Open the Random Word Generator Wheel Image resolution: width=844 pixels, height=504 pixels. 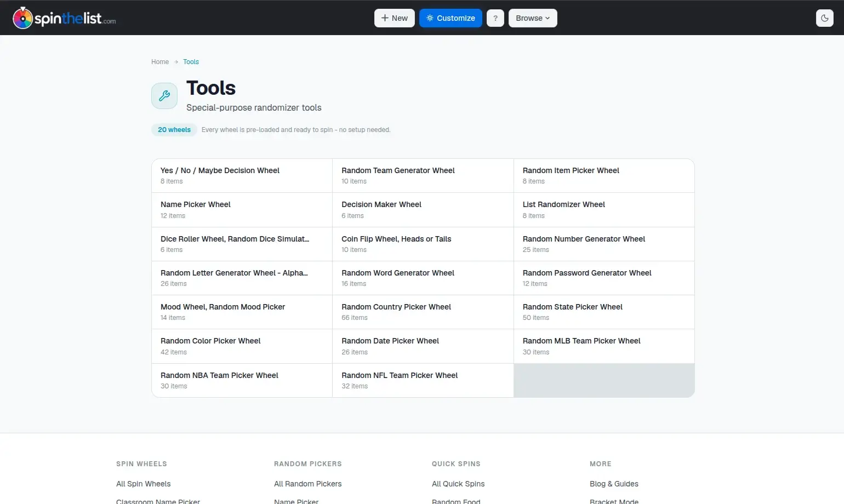coord(423,278)
